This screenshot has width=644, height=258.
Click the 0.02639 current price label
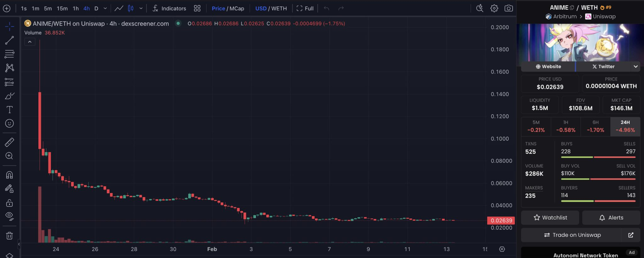(501, 221)
